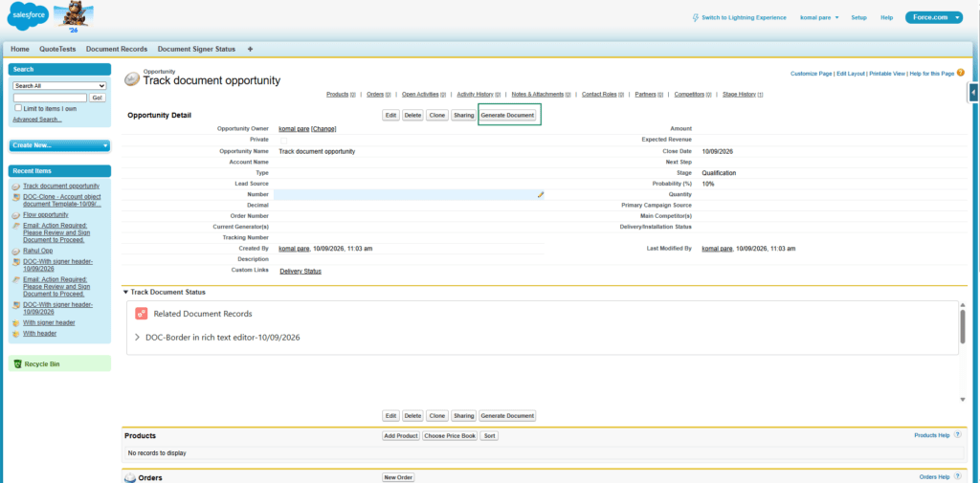Click the icon beside Track document opportunity in Recent Items
The width and height of the screenshot is (980, 483).
16,187
